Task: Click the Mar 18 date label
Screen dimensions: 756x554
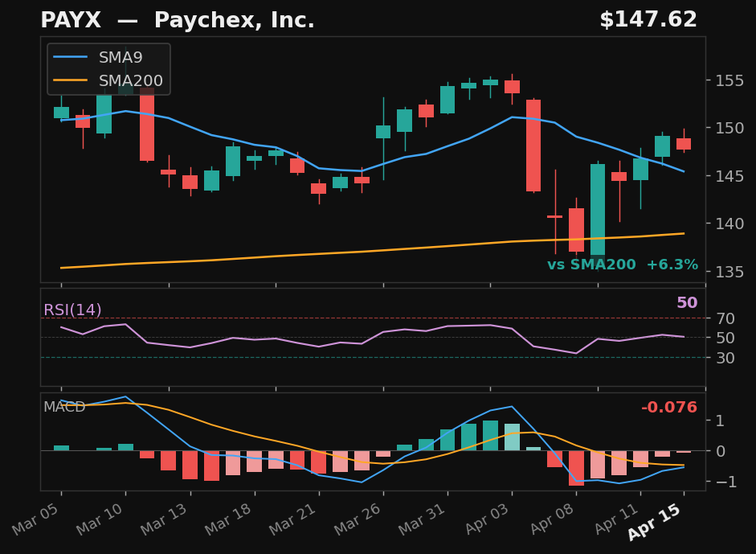Action: 229,519
